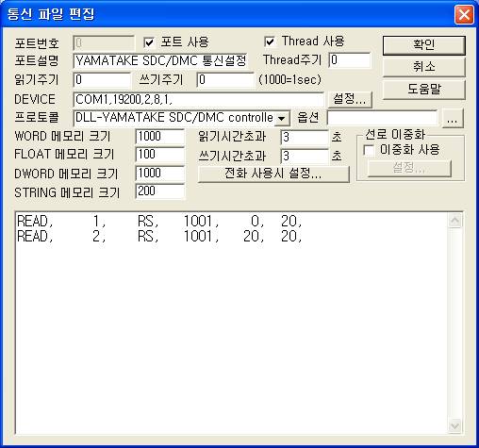The image size is (479, 448).
Task: Select the WORD 메모리 크기 field
Action: (160, 137)
